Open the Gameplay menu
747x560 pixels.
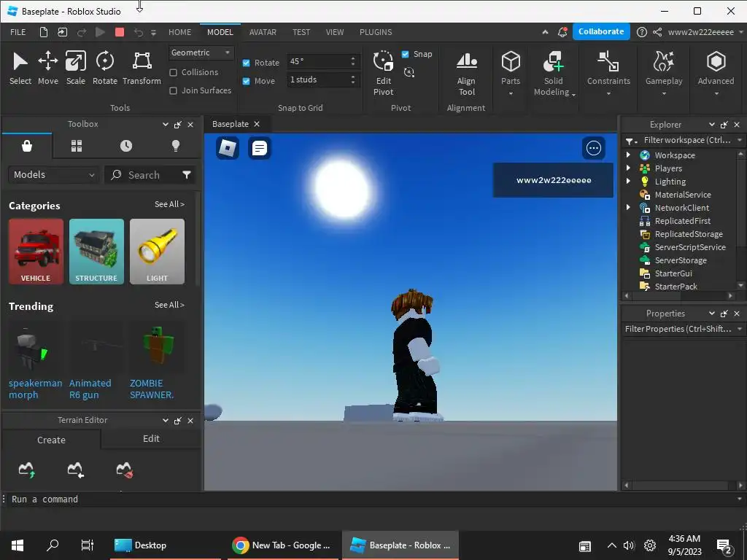(x=664, y=73)
